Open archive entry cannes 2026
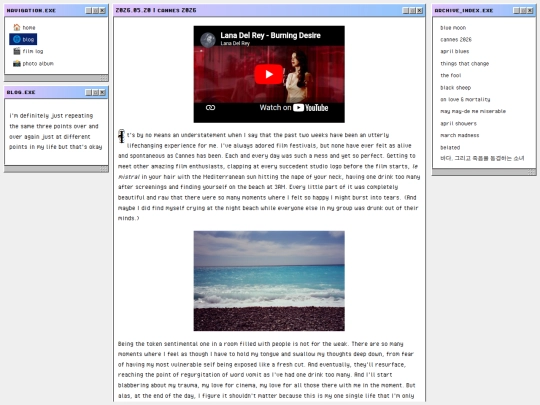 click(x=456, y=40)
